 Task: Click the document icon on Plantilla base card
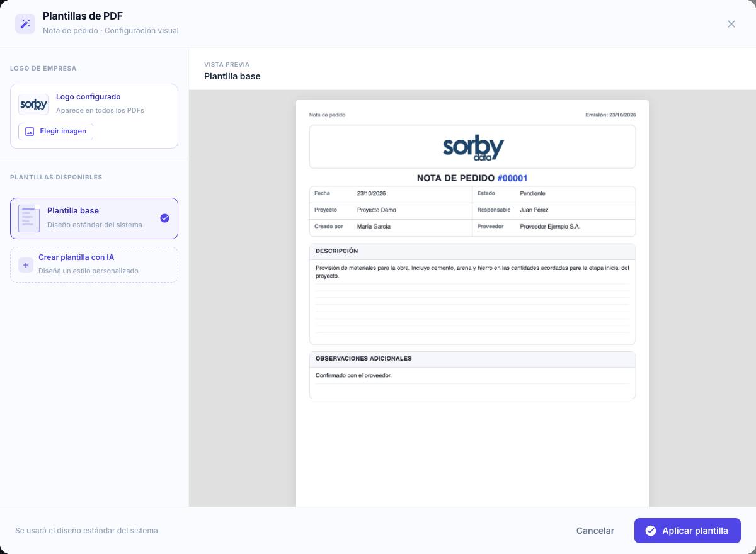click(29, 218)
